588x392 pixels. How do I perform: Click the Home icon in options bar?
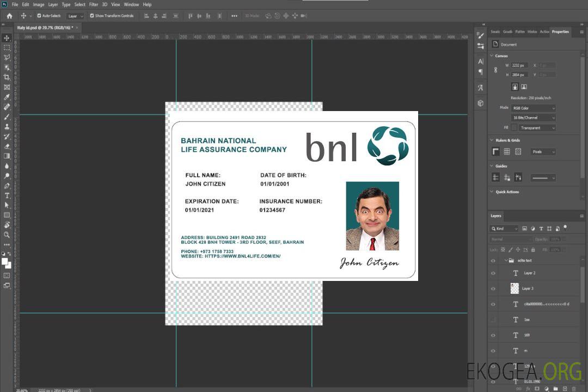[x=9, y=16]
